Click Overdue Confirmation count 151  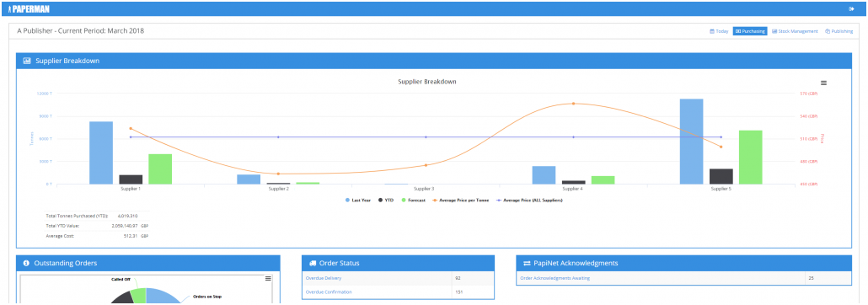459,292
